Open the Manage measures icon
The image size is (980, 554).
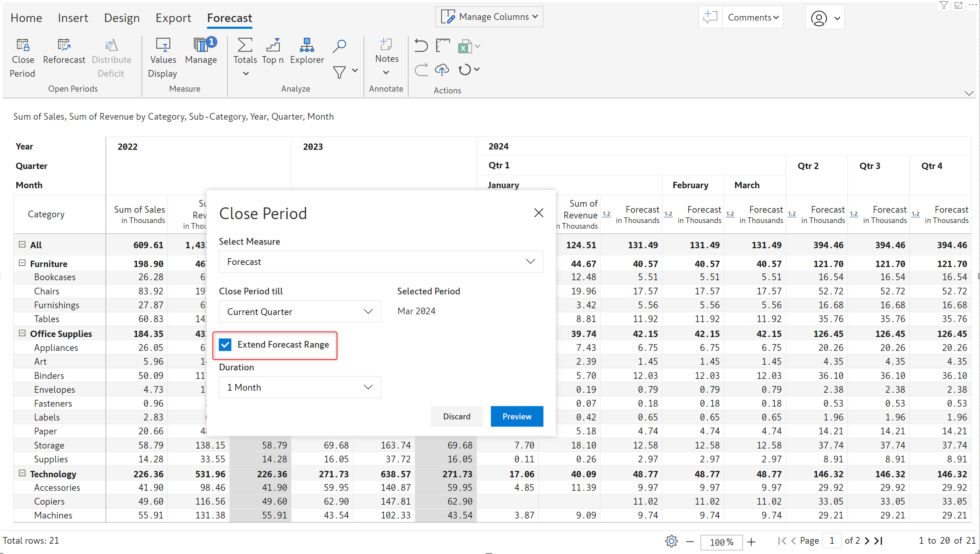(x=201, y=46)
